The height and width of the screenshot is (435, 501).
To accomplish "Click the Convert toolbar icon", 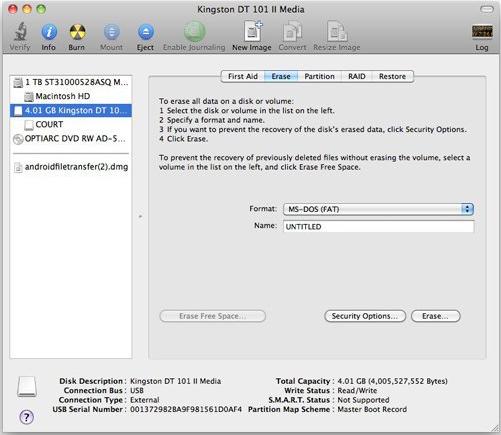I will 292,31.
